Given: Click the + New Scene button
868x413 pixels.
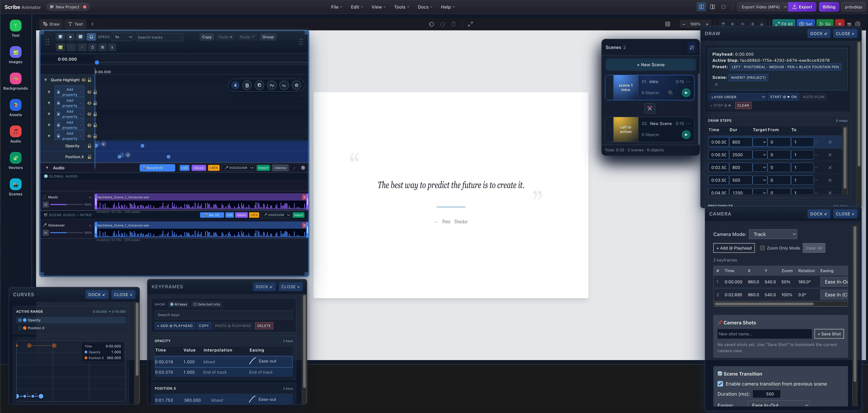Looking at the screenshot, I should tap(650, 65).
